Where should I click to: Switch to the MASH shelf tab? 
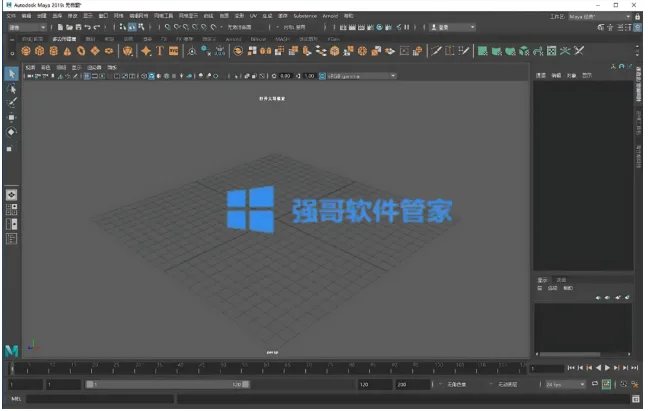[283, 39]
